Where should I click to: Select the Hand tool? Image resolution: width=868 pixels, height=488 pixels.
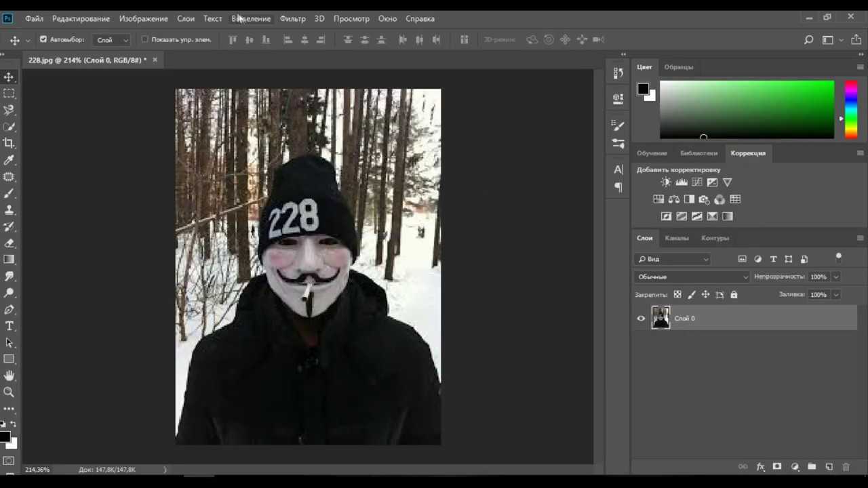tap(9, 375)
